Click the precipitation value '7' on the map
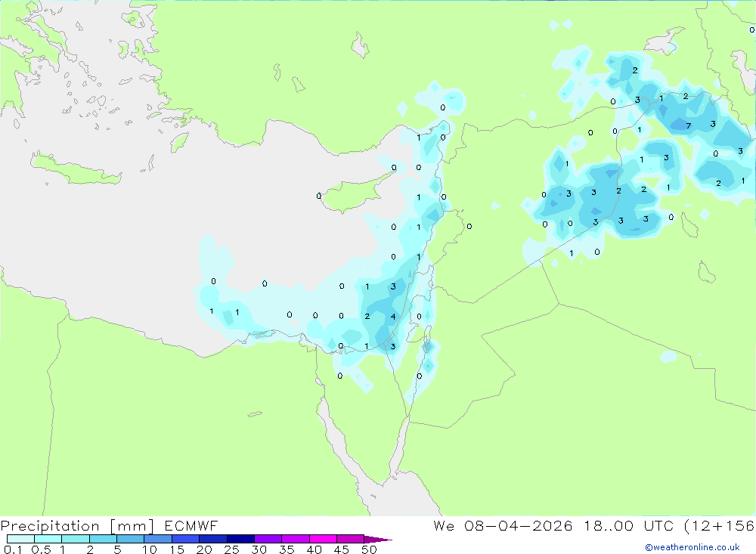The height and width of the screenshot is (554, 756). pyautogui.click(x=689, y=126)
